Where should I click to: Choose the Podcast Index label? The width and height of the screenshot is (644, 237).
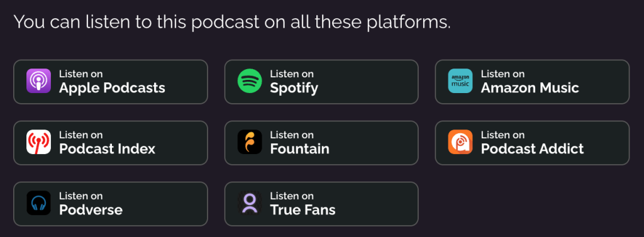(107, 149)
